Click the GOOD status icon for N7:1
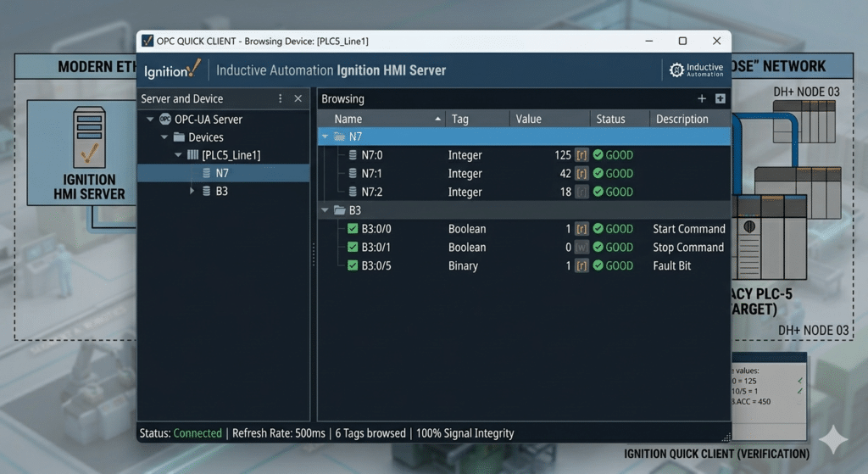Image resolution: width=868 pixels, height=474 pixels. (x=598, y=173)
